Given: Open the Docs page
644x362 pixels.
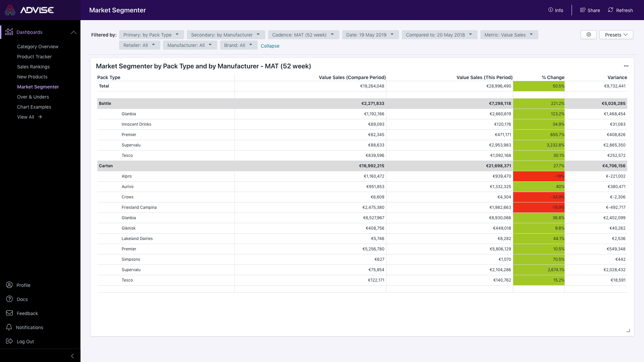Looking at the screenshot, I should click(22, 299).
